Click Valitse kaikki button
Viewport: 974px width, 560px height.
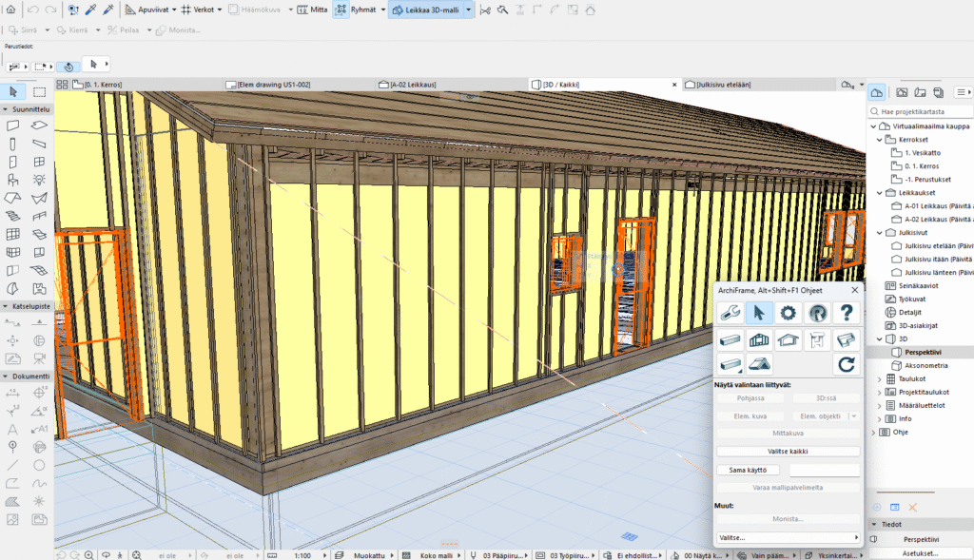point(788,452)
